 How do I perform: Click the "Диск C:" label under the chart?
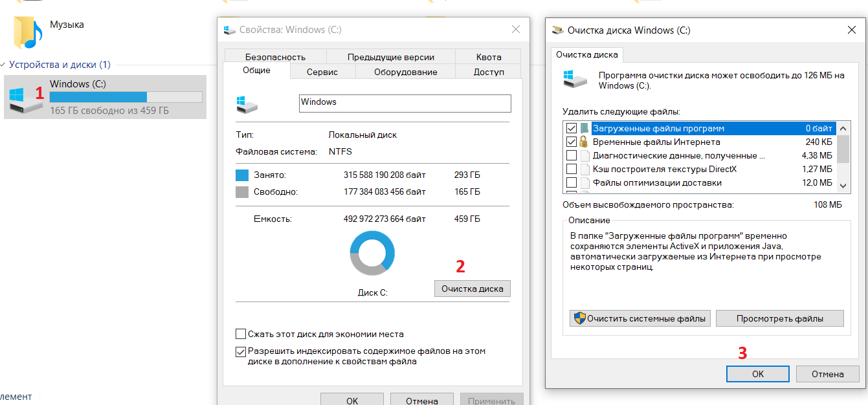click(x=372, y=292)
